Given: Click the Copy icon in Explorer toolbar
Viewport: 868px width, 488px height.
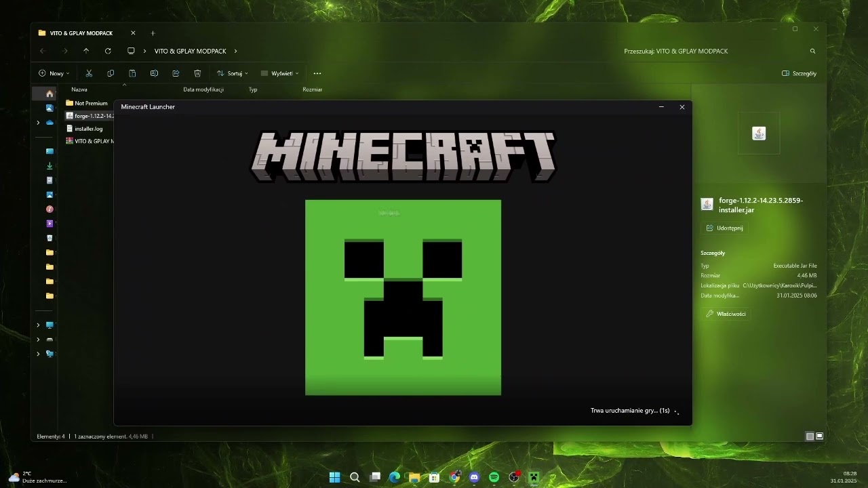Looking at the screenshot, I should point(111,73).
